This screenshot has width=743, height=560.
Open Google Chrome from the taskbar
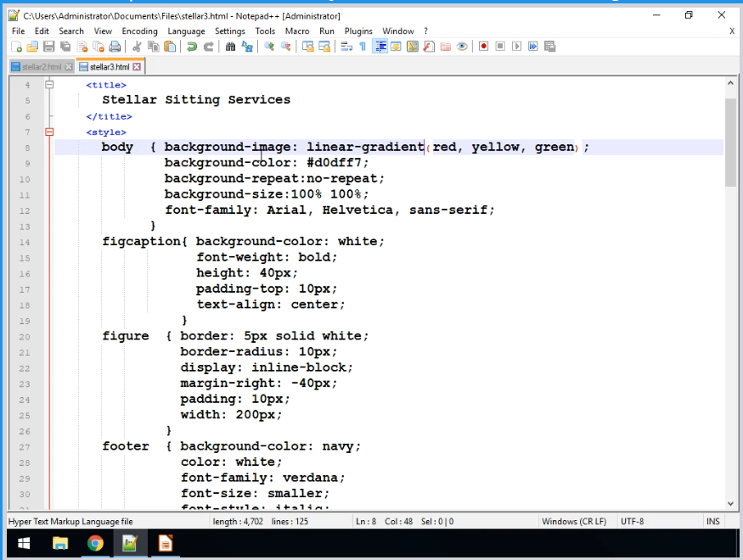pos(95,543)
